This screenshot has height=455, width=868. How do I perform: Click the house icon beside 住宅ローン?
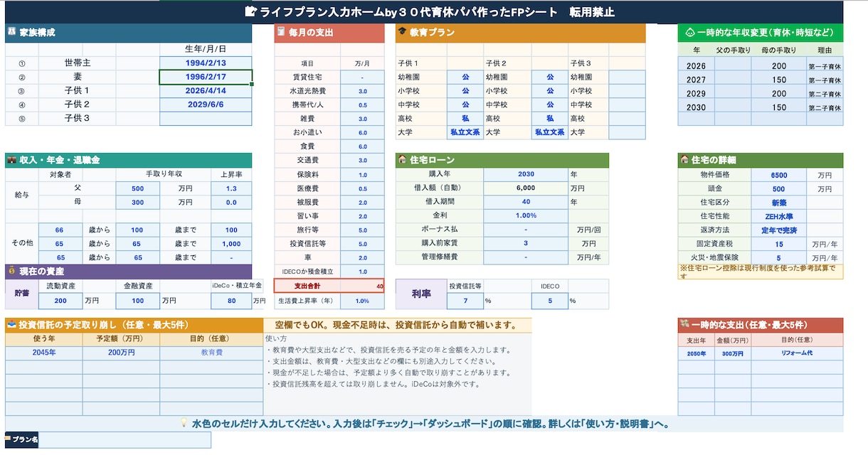tap(403, 161)
